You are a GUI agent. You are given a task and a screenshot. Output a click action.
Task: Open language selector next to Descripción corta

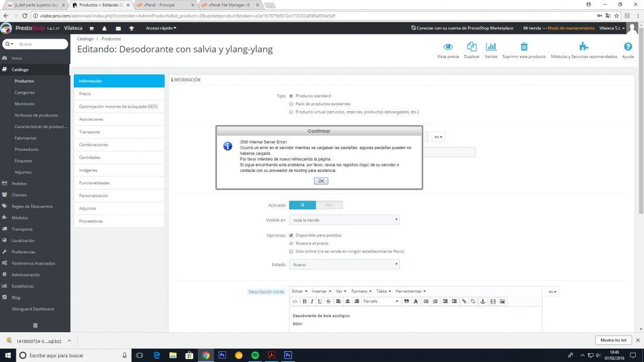553,292
